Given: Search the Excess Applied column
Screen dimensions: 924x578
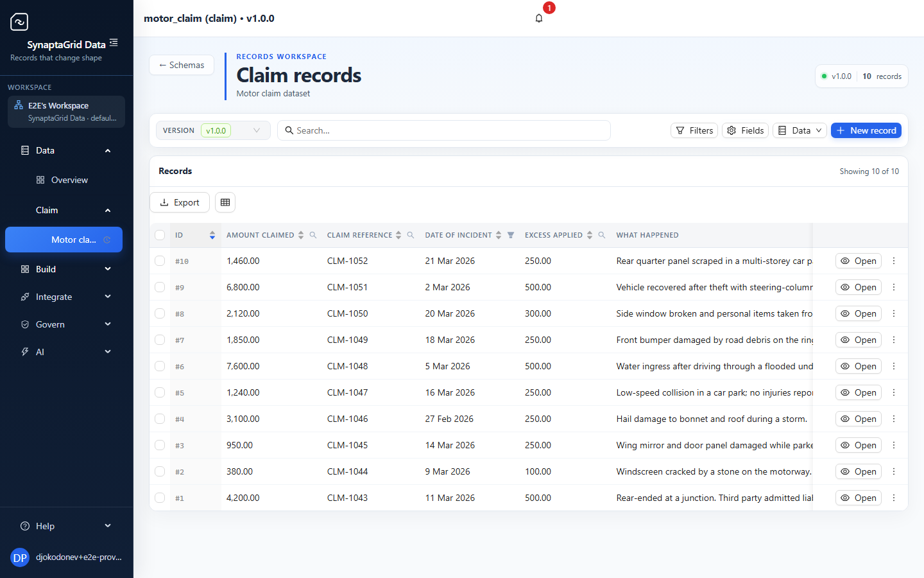Looking at the screenshot, I should [602, 235].
